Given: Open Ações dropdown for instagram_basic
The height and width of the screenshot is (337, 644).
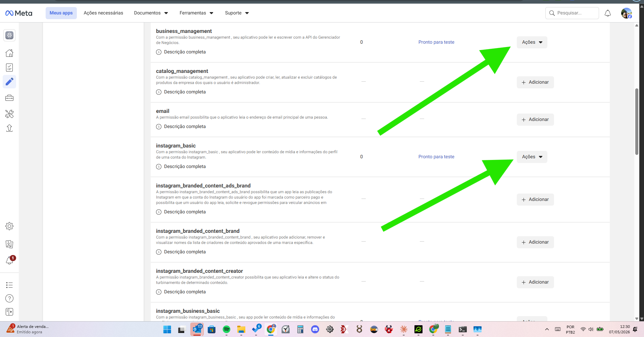Looking at the screenshot, I should [532, 157].
